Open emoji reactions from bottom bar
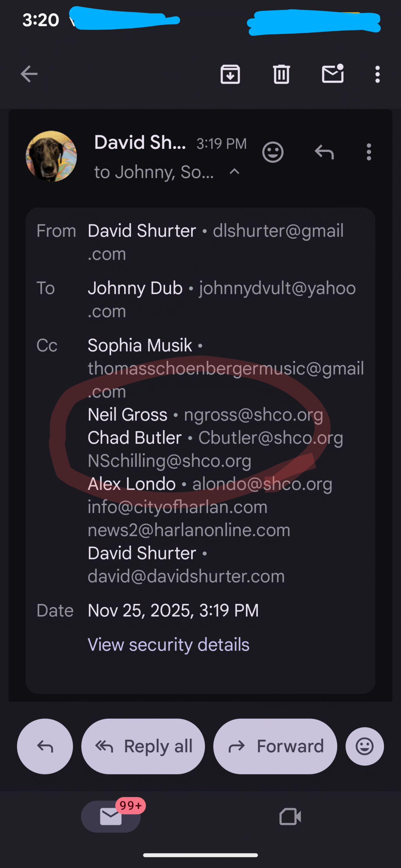This screenshot has height=868, width=401. (x=365, y=746)
